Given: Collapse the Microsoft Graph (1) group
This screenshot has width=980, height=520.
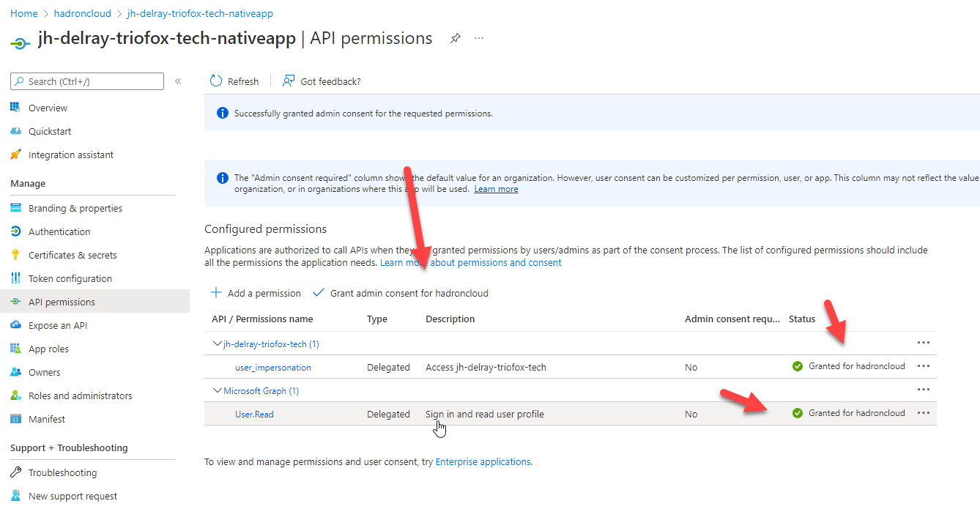Looking at the screenshot, I should tap(218, 390).
